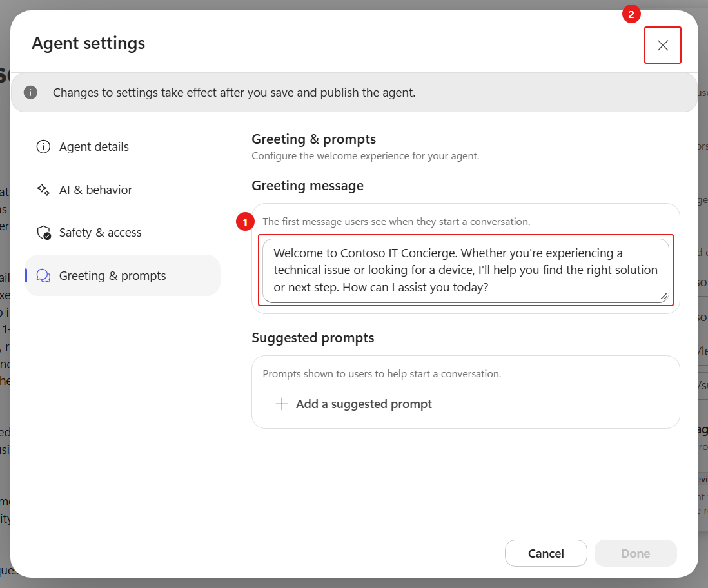708x588 pixels.
Task: Select the Greeting & prompts section
Action: coord(123,275)
